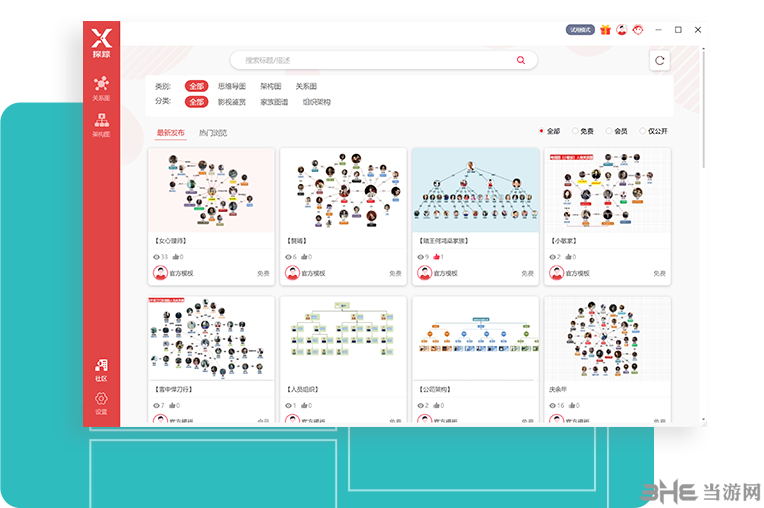The width and height of the screenshot is (764, 508).
Task: Select the 免费 radio filter
Action: point(576,131)
